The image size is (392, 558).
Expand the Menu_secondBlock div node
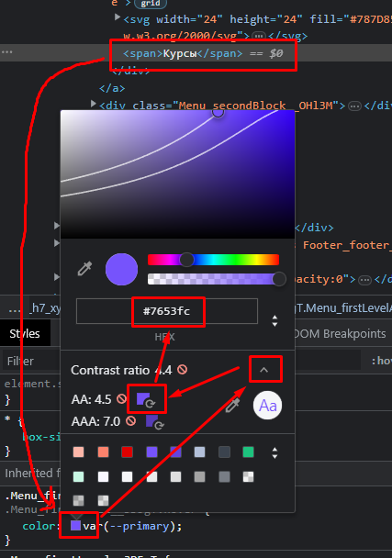click(94, 104)
